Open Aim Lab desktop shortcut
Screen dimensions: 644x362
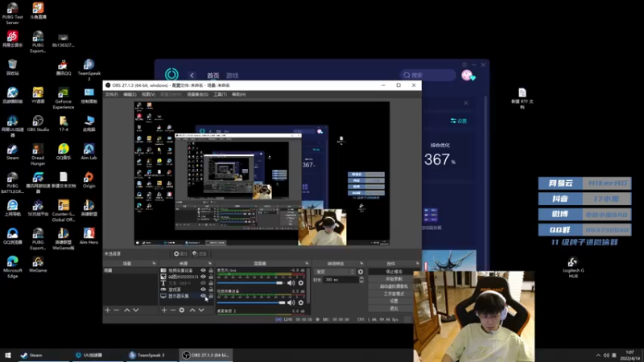pyautogui.click(x=89, y=151)
